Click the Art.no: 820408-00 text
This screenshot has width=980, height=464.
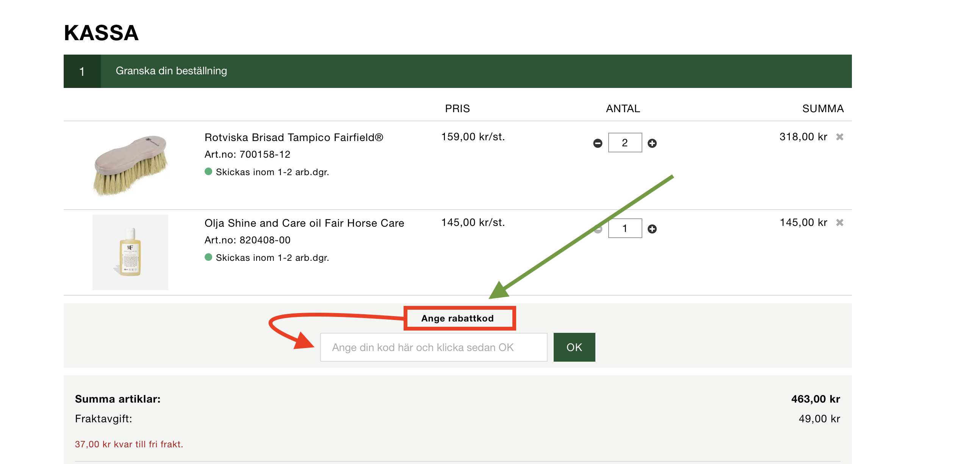tap(247, 240)
